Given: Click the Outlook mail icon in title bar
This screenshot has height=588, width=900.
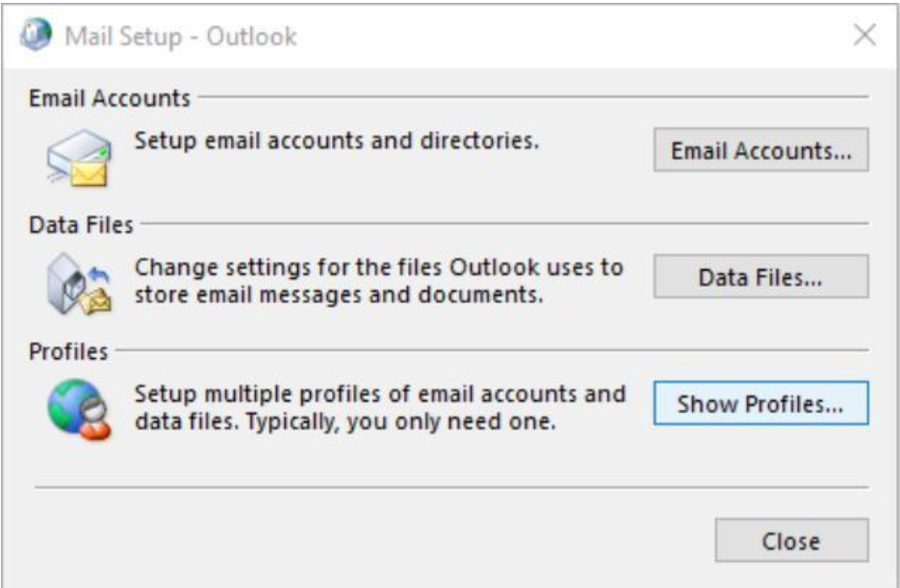Looking at the screenshot, I should point(36,35).
